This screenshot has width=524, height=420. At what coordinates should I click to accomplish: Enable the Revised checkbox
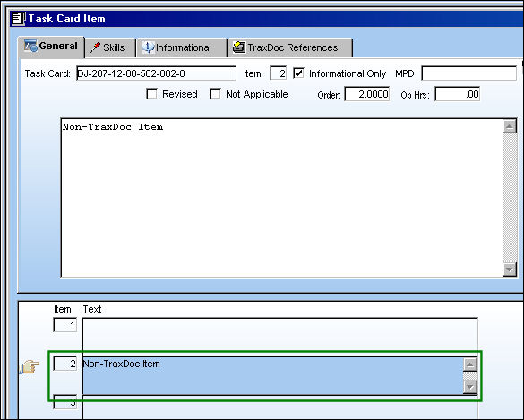click(x=151, y=93)
